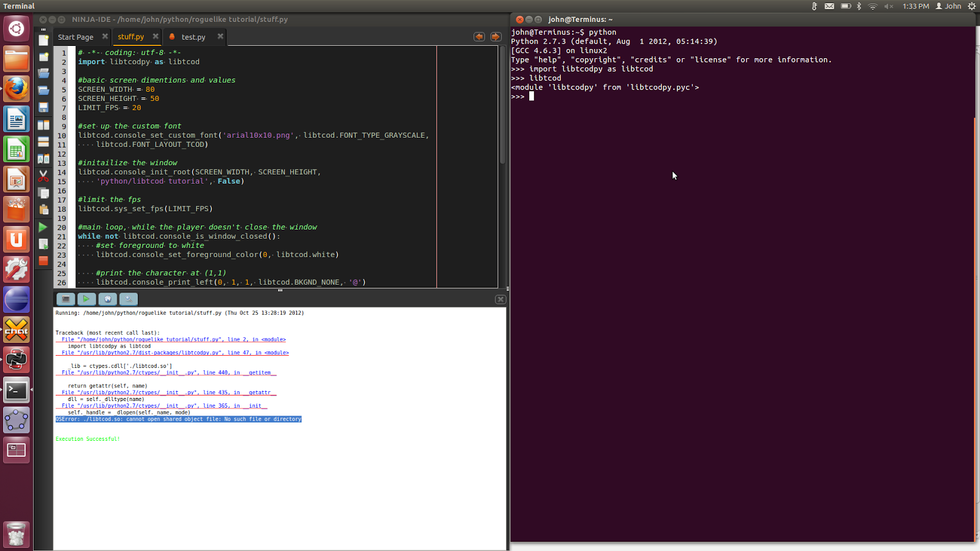The width and height of the screenshot is (980, 551).
Task: Launch Firefox from the Ubuntu dock
Action: [x=17, y=89]
